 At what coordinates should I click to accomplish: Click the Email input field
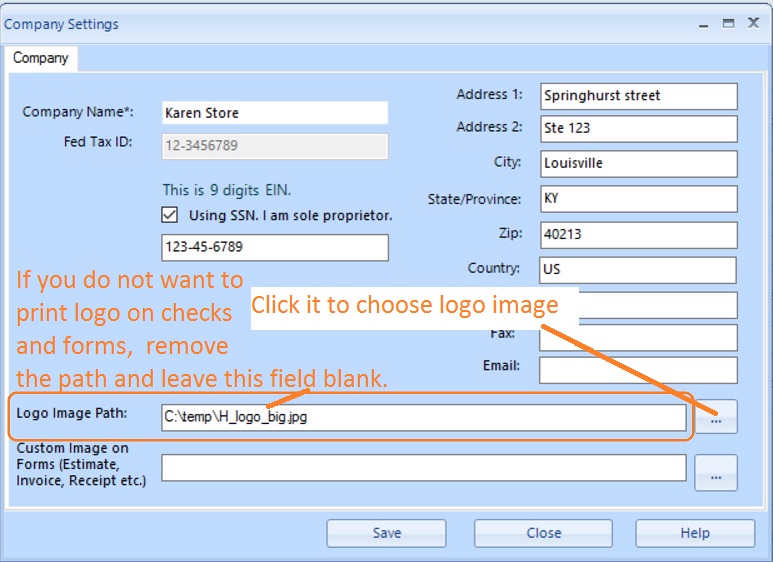(x=637, y=369)
